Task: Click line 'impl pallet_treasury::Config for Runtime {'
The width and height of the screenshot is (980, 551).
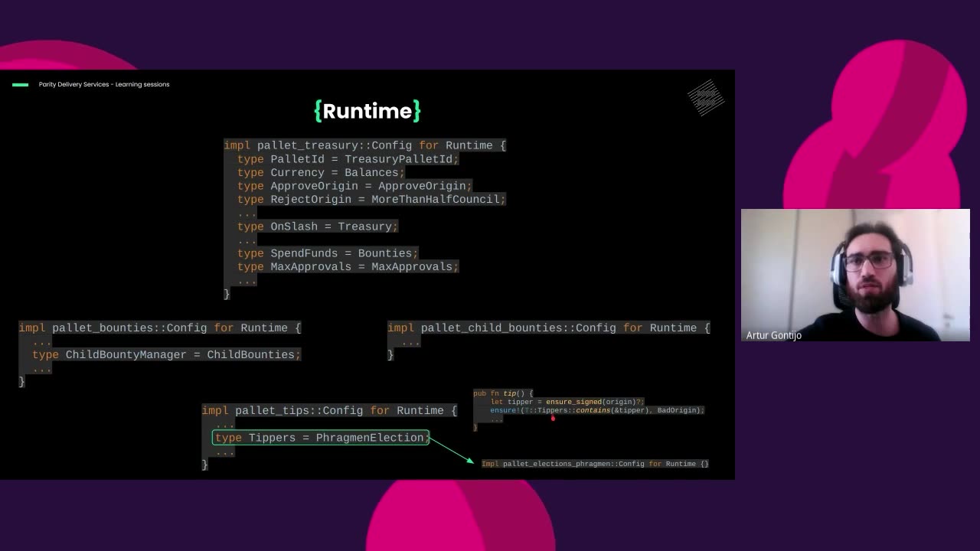Action: tap(364, 145)
